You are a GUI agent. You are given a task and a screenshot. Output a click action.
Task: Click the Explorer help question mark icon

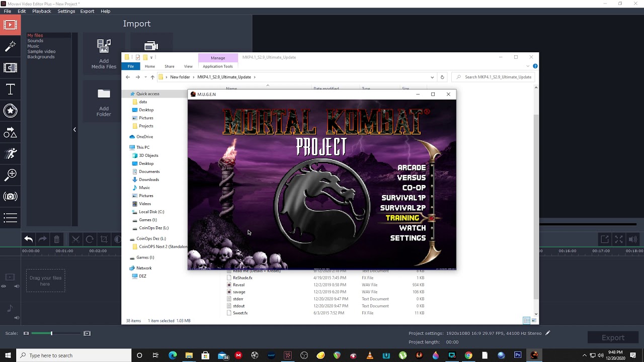coord(535,66)
